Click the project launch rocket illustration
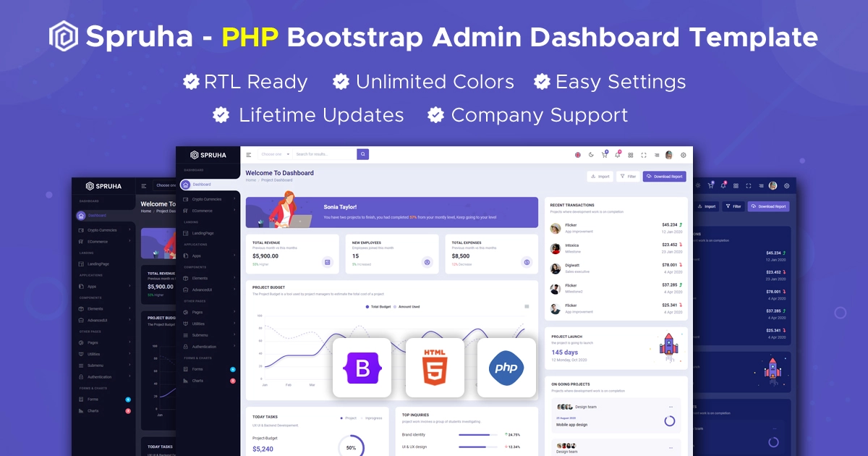The width and height of the screenshot is (868, 456). [x=668, y=347]
